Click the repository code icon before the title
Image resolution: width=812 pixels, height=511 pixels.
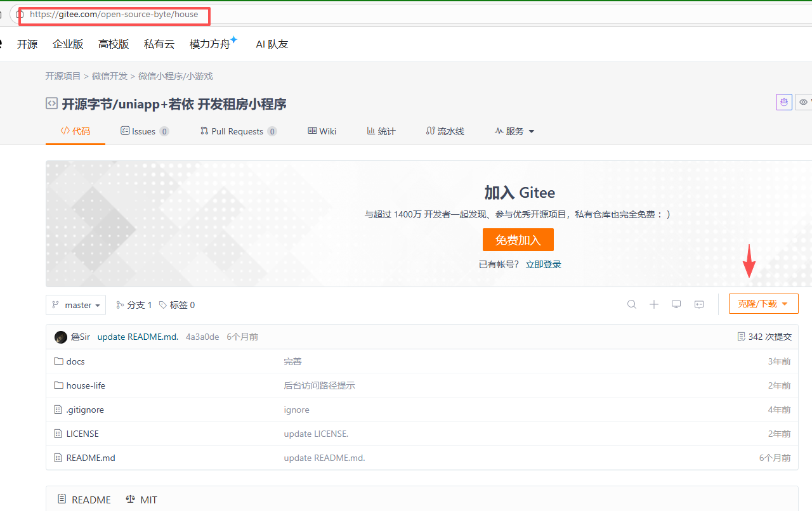click(51, 103)
